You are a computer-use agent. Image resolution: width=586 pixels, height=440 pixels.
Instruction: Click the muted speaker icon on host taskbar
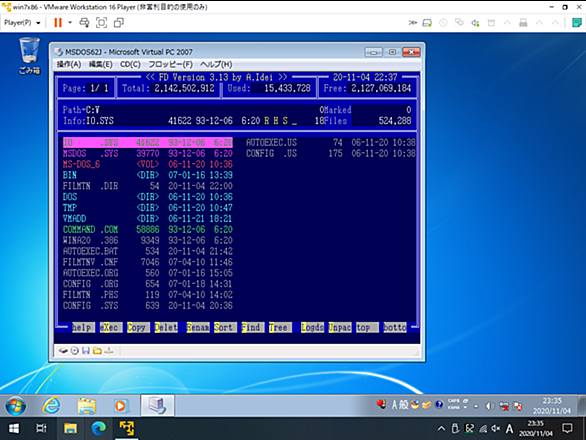click(x=496, y=429)
